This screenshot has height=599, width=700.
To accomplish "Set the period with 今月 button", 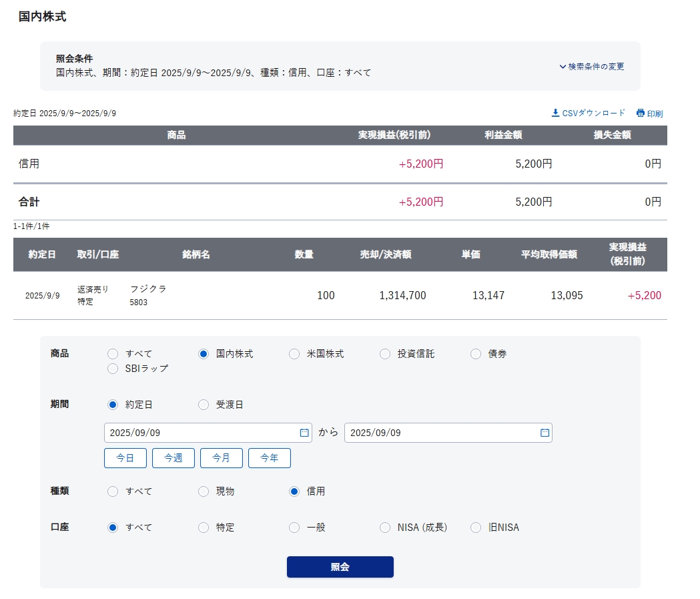I will tap(222, 458).
